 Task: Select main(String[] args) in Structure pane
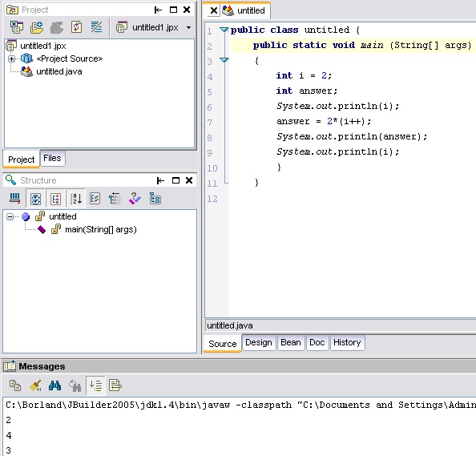tap(101, 229)
